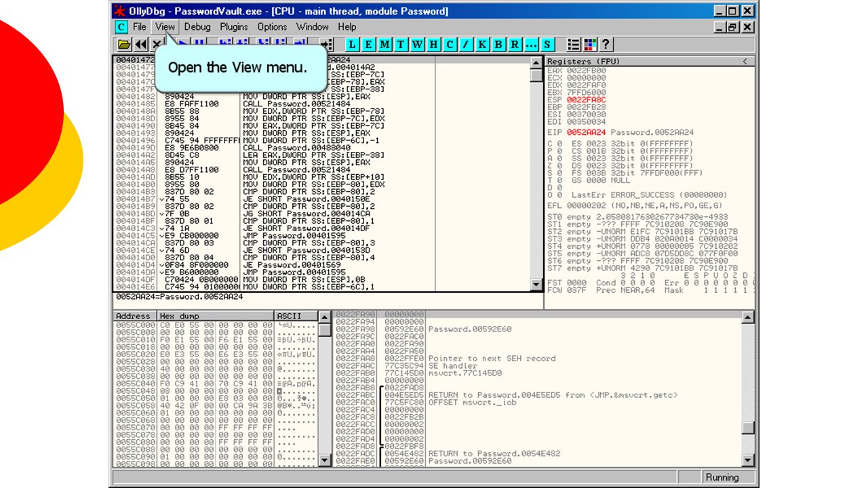This screenshot has height=488, width=868.
Task: Select CALL Password.00488040 instruction
Action: coord(297,148)
